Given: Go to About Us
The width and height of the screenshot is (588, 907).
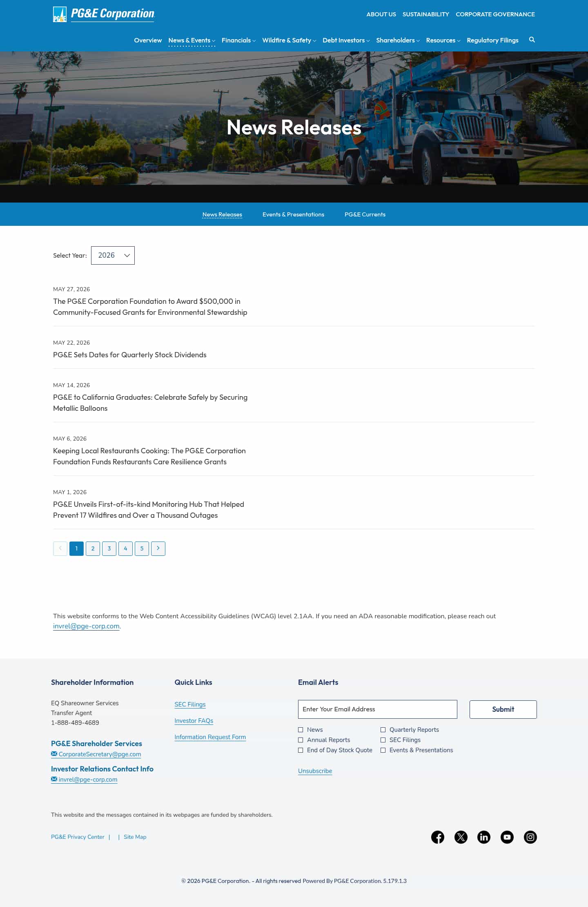Looking at the screenshot, I should (381, 14).
